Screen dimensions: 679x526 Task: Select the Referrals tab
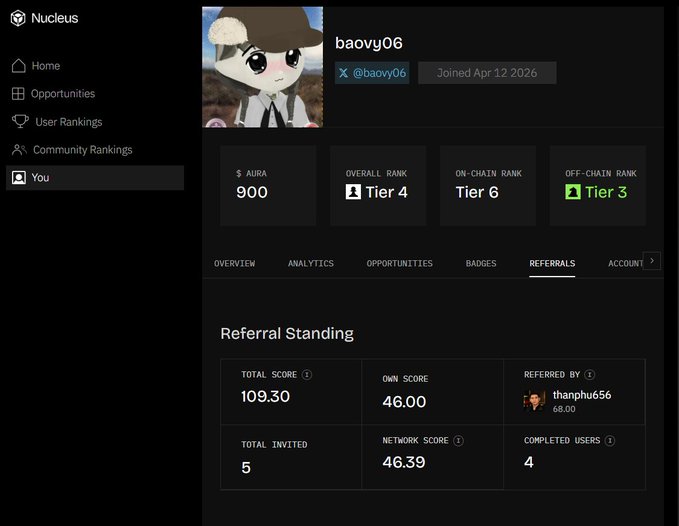(x=552, y=263)
